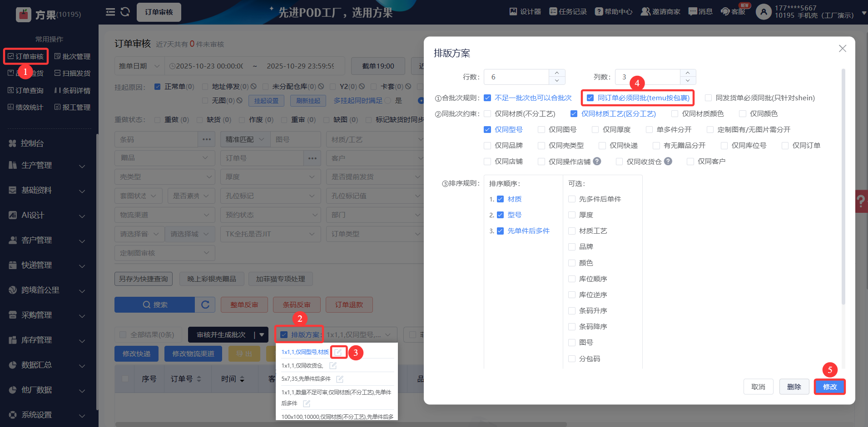
Task: Click the help icon next to 仅同收货仓
Action: [x=668, y=161]
